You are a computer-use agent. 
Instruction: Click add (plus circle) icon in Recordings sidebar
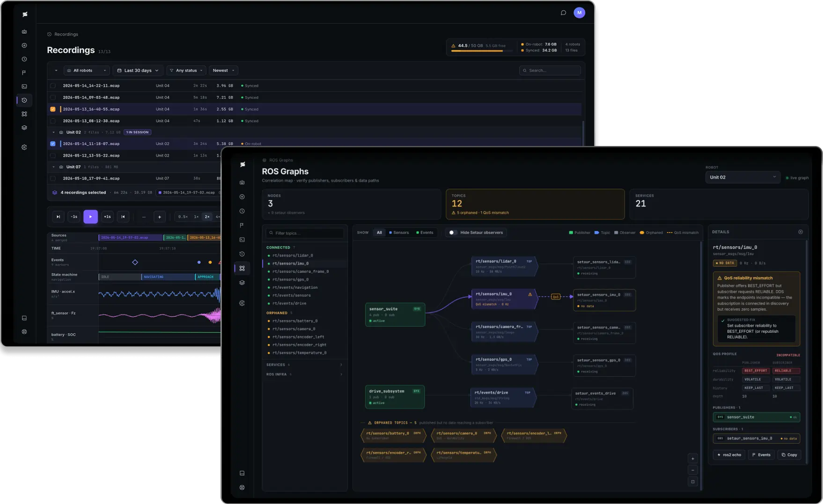click(x=24, y=45)
